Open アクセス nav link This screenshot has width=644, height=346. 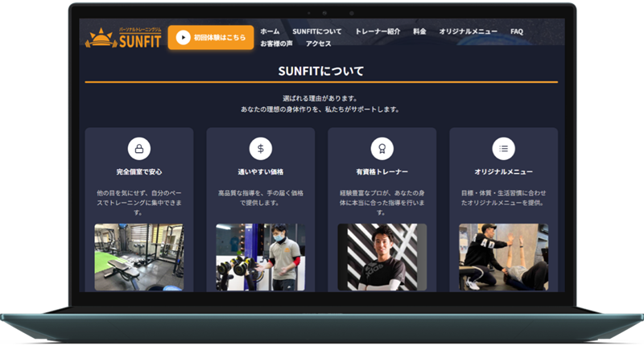318,43
